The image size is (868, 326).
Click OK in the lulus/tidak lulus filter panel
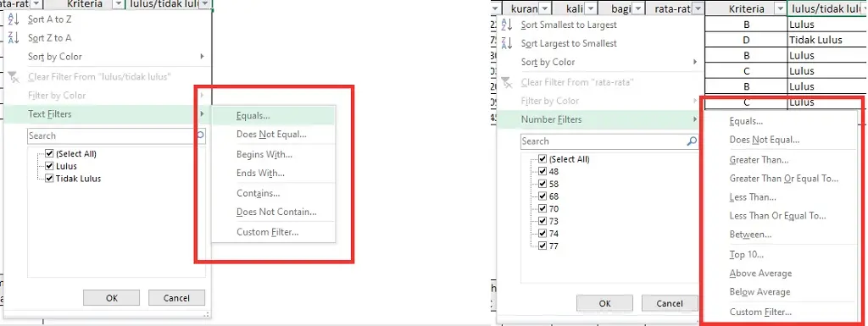tap(112, 298)
